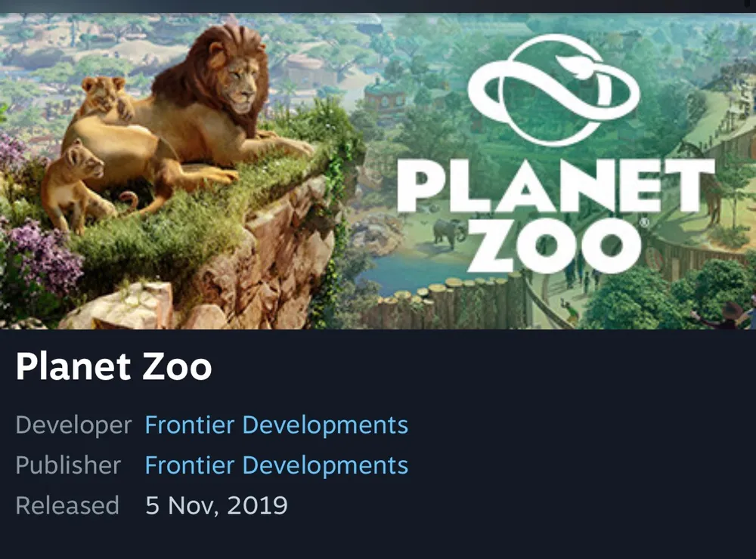Screen dimensions: 756x559
Task: Open the developer Frontier Developments link
Action: point(276,425)
